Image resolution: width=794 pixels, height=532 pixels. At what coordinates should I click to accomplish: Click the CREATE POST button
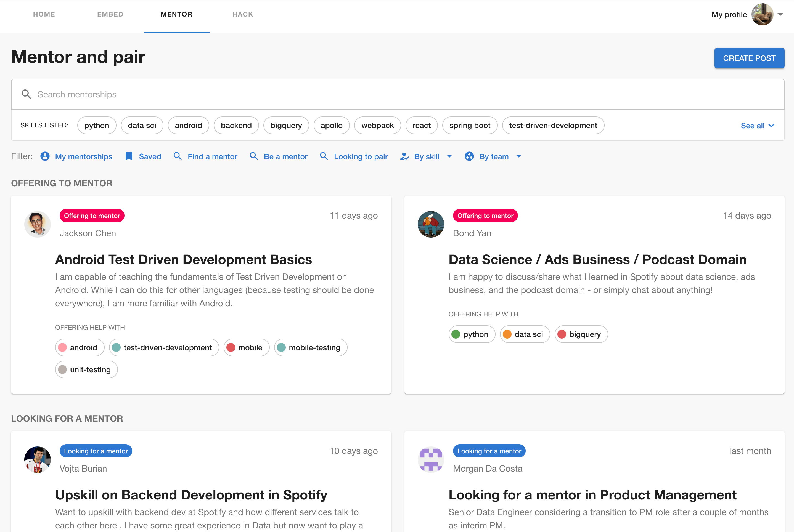[x=749, y=58]
